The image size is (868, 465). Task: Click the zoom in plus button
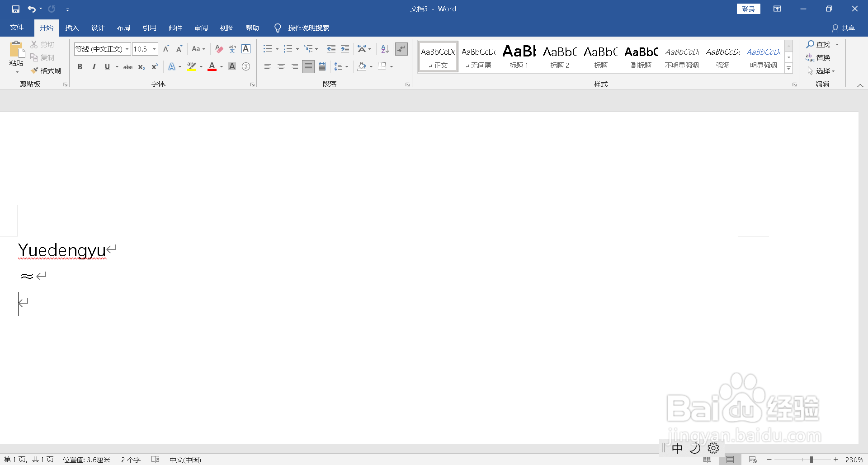[836, 460]
